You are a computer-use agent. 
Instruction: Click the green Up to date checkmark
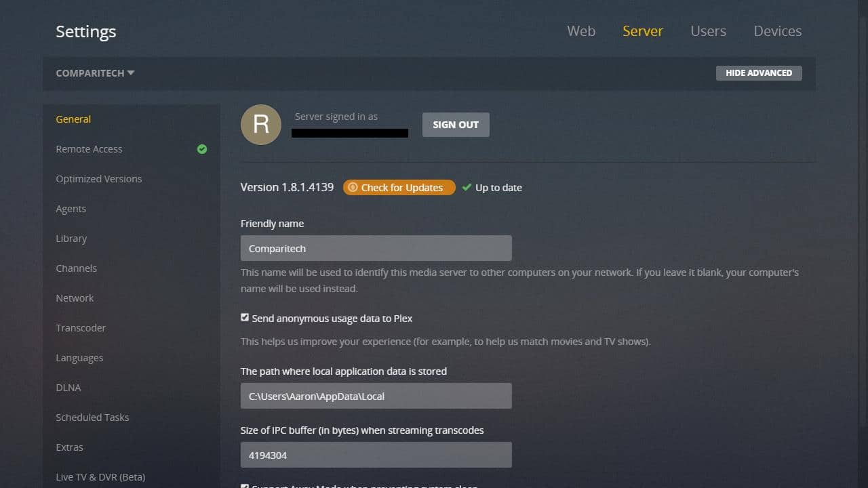click(466, 188)
